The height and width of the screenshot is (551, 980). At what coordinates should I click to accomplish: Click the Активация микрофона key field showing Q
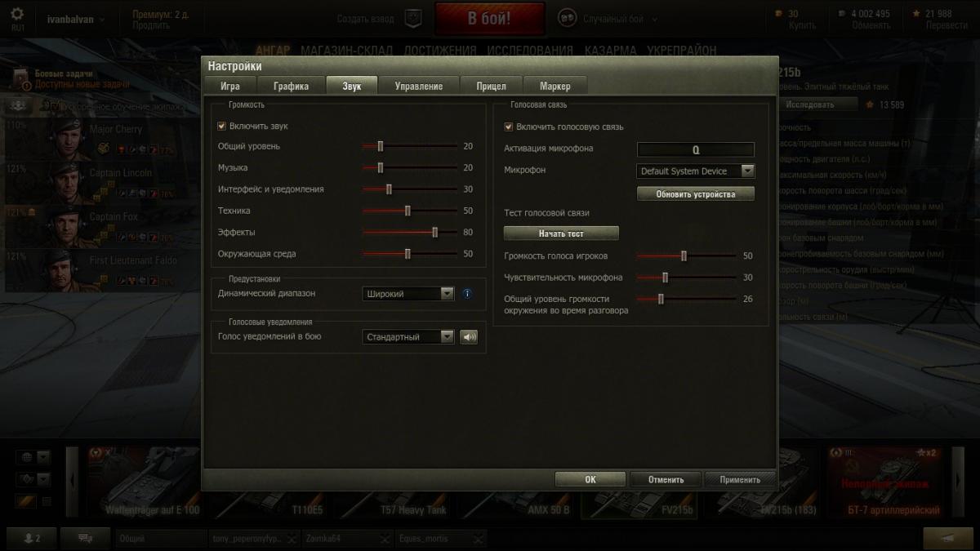point(696,149)
